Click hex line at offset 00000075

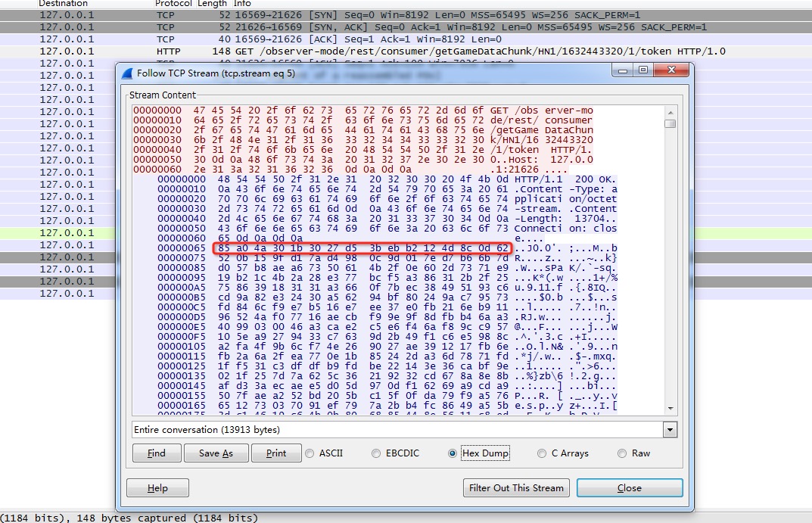[387, 258]
